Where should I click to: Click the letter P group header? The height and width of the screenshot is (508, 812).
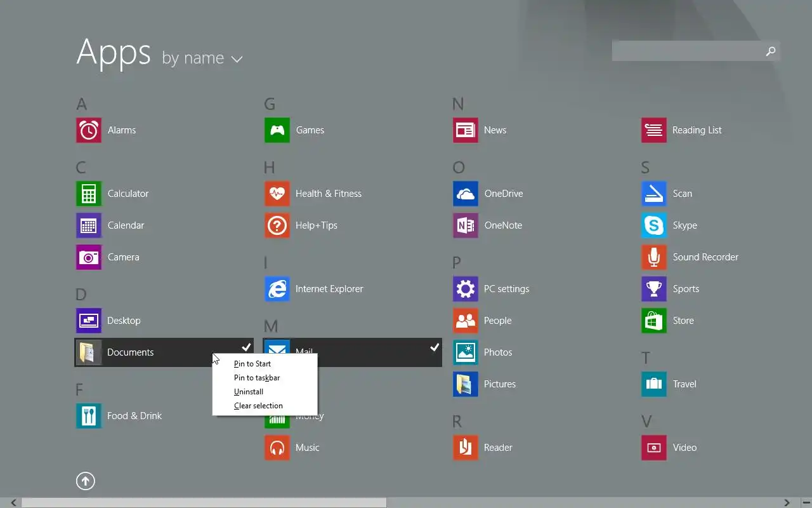(x=457, y=263)
